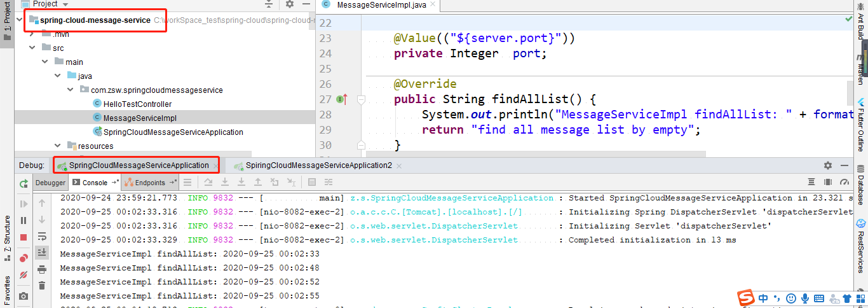Toggle Sogou punctuation mode
The width and height of the screenshot is (868, 308).
click(777, 298)
